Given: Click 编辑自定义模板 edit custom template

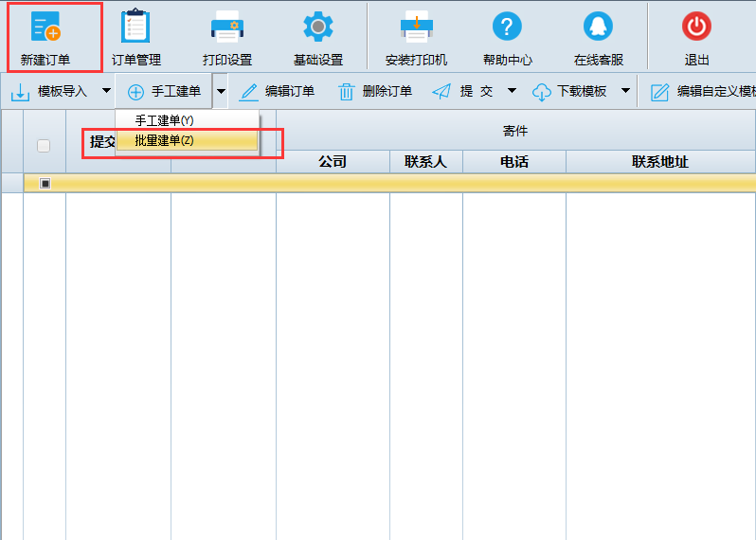Looking at the screenshot, I should [x=702, y=91].
